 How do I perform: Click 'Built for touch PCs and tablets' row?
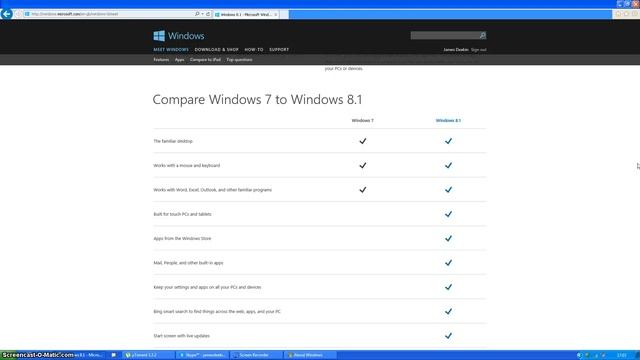(182, 214)
